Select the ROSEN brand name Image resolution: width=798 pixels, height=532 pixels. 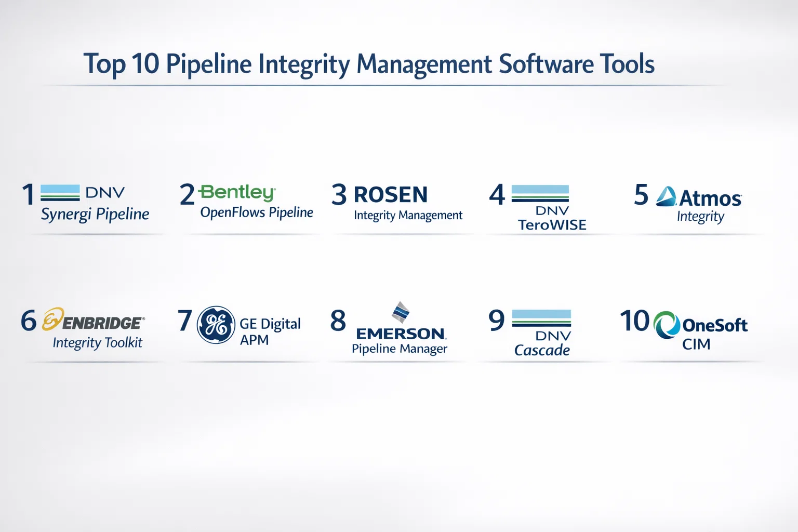tap(391, 195)
